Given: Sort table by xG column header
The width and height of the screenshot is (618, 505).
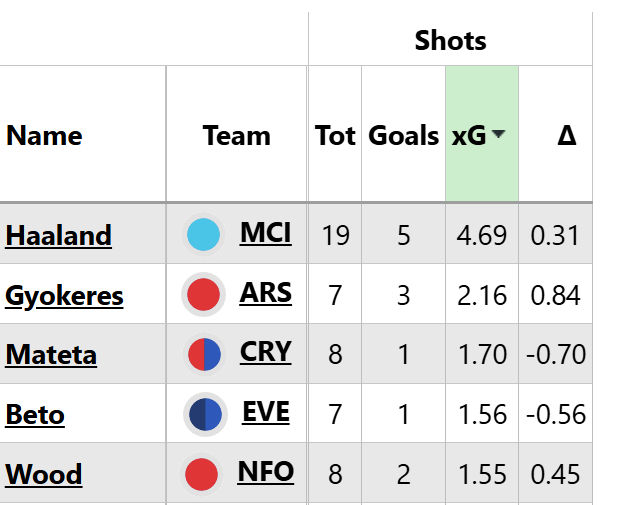Looking at the screenshot, I should (469, 136).
